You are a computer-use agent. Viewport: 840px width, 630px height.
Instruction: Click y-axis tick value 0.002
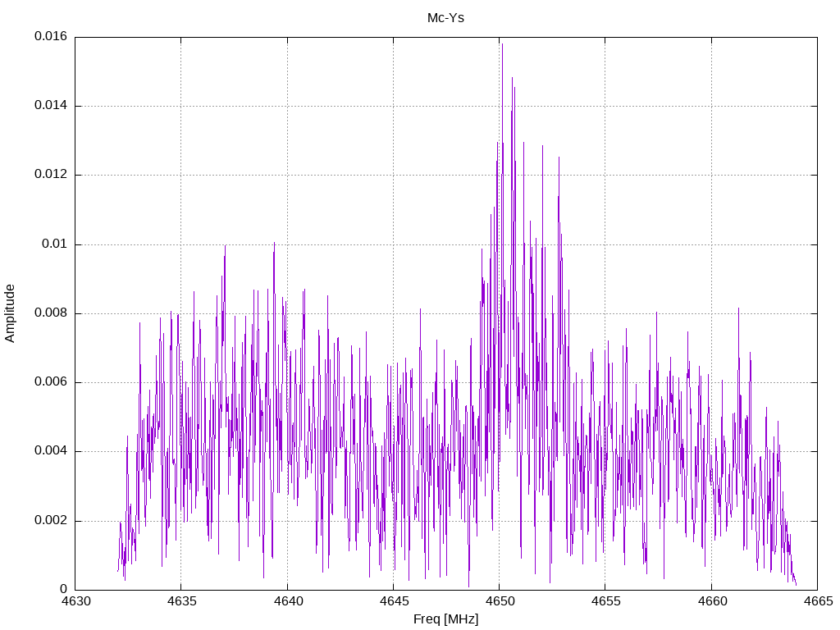(51, 521)
